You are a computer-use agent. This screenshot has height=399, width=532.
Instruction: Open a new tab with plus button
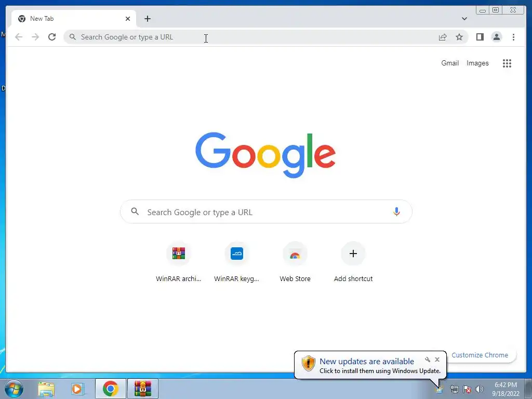click(147, 19)
